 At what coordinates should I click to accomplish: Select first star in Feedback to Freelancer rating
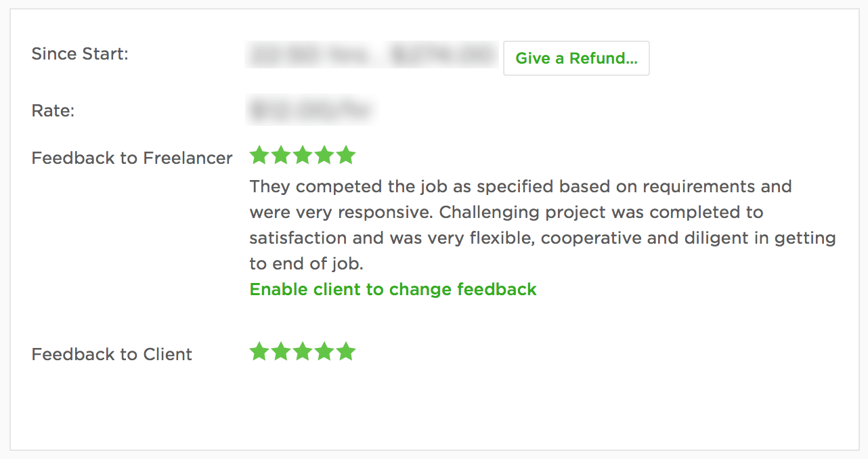(259, 155)
